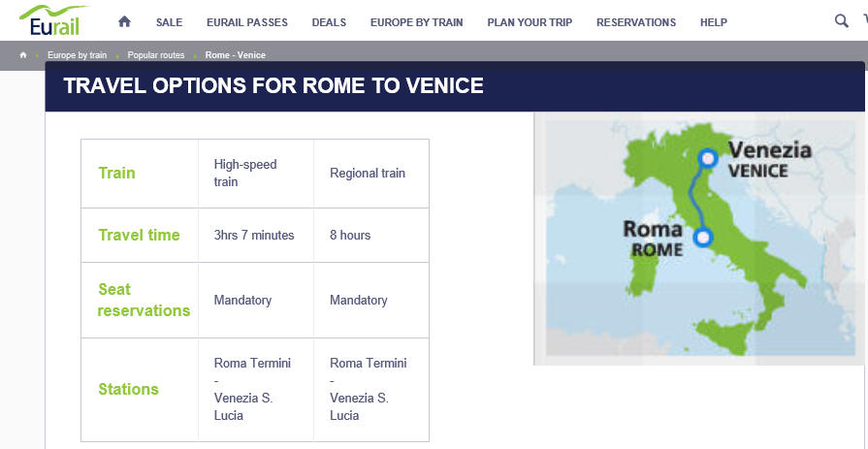Follow the 'Popular routes' breadcrumb link
The image size is (868, 449).
pos(155,55)
